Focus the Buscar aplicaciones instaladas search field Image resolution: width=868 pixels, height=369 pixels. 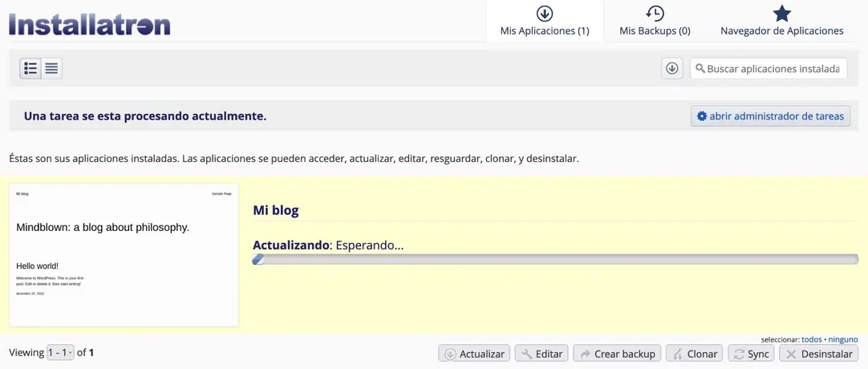tap(769, 69)
